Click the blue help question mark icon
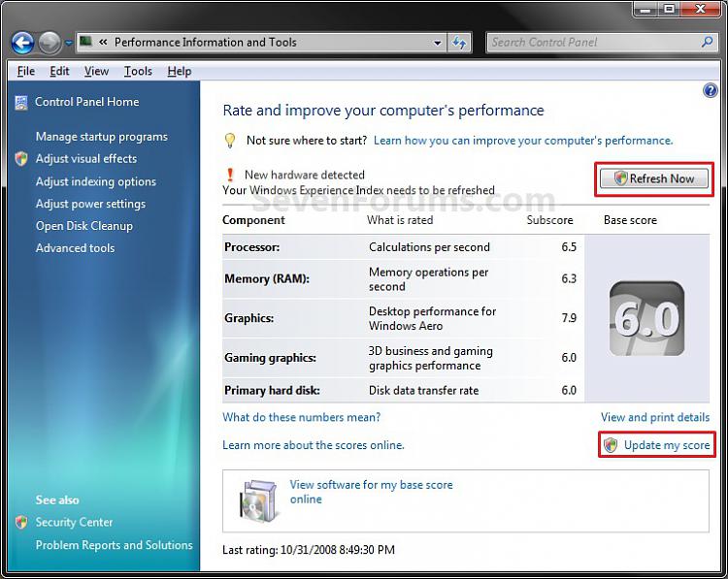 click(x=710, y=90)
